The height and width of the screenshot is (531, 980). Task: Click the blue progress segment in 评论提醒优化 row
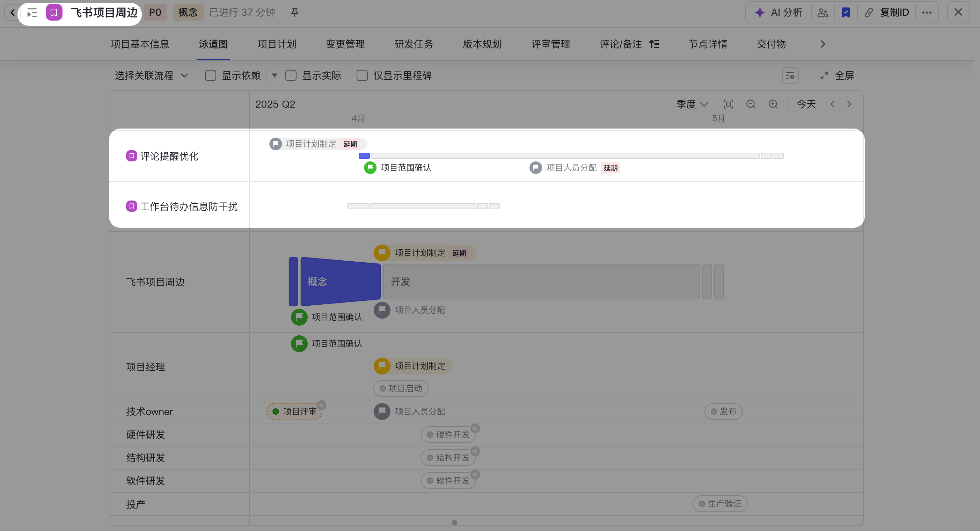(x=364, y=156)
